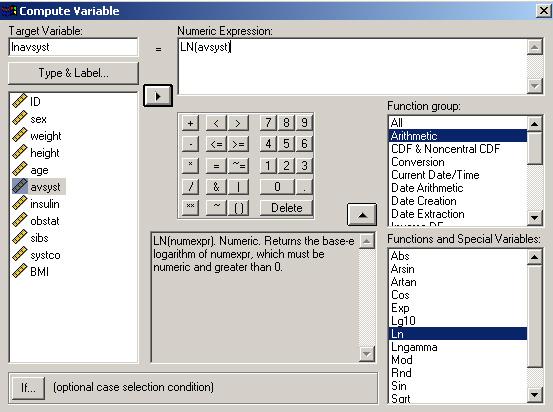Click the up-arrow insert function button
The width and height of the screenshot is (553, 412).
coord(362,214)
